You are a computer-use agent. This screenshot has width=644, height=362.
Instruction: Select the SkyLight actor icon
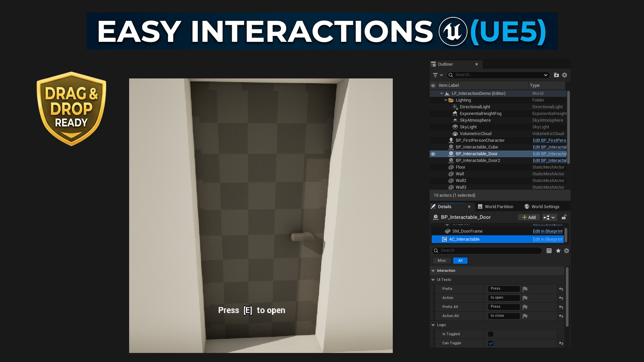click(x=455, y=127)
